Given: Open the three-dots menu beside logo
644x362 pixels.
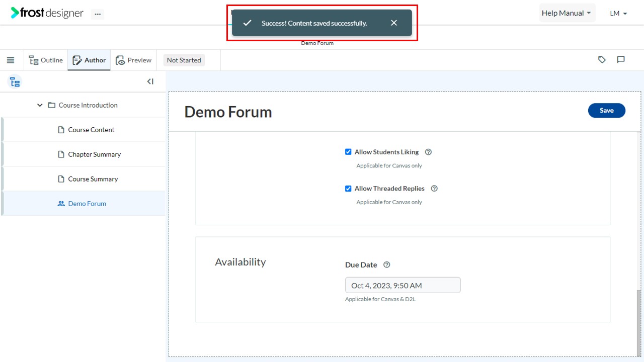Looking at the screenshot, I should pos(98,14).
